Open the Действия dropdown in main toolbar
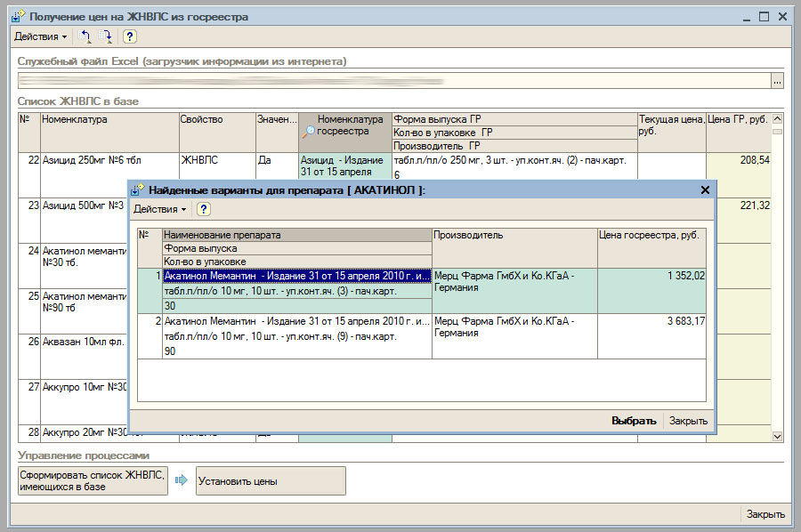 (x=40, y=36)
